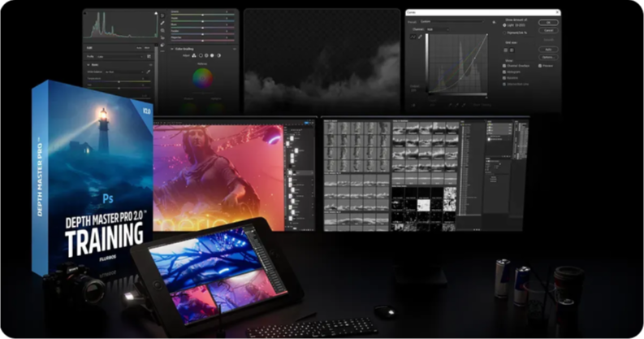This screenshot has width=644, height=339.
Task: Toggle the Color Grading panel visibility eye
Action: point(235,49)
